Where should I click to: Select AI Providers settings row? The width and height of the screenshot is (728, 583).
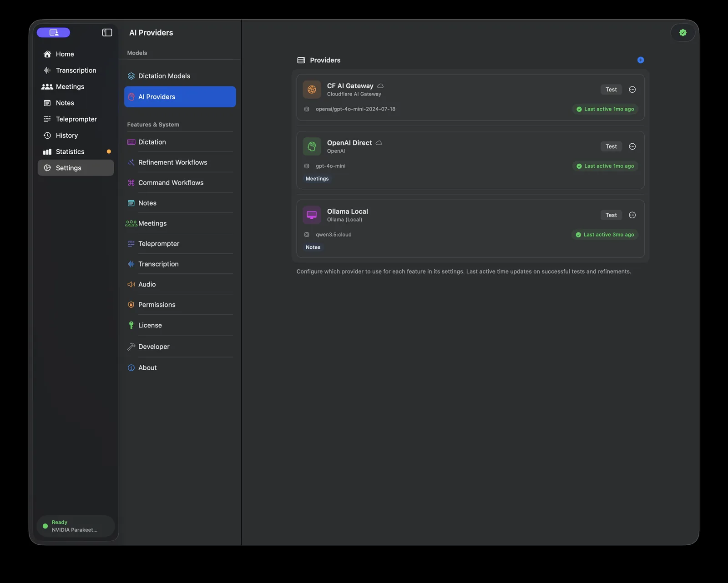[180, 97]
